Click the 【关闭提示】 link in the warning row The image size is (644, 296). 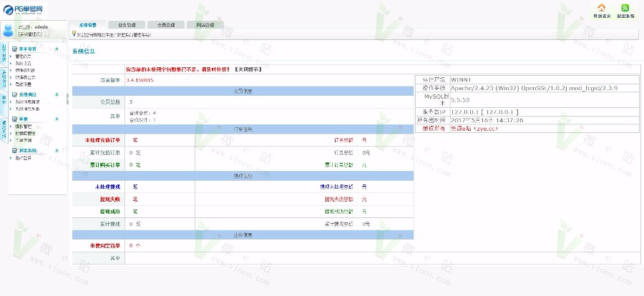pos(248,69)
